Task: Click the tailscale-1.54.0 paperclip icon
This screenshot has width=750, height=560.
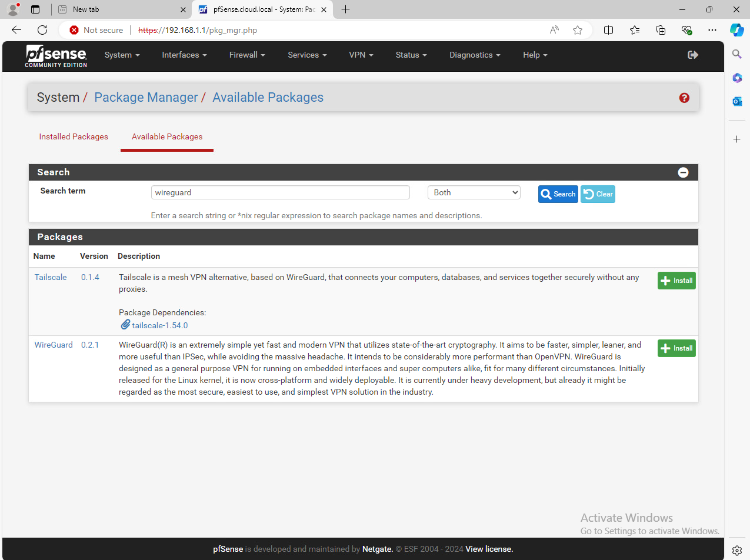Action: [125, 325]
